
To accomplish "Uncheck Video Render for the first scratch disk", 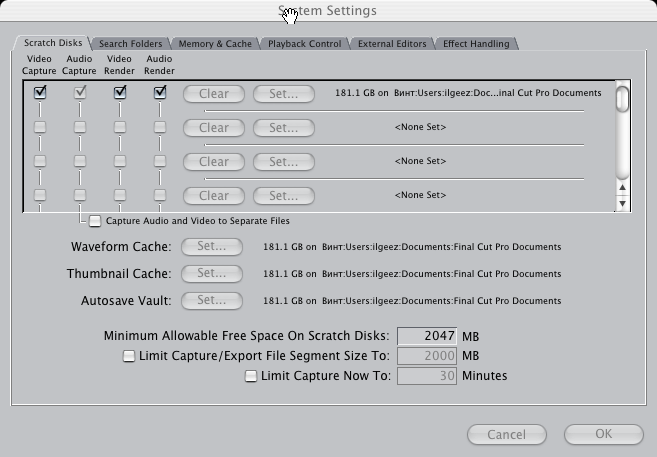I will (120, 93).
